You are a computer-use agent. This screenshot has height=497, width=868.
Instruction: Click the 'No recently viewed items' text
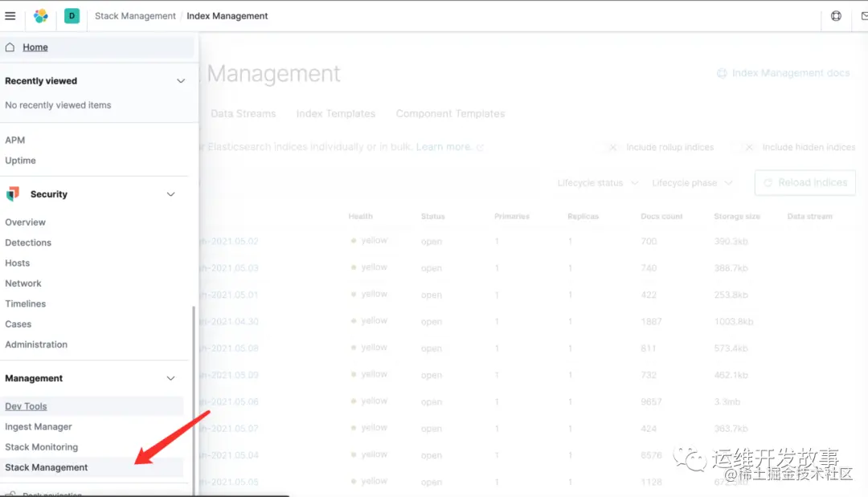[58, 105]
